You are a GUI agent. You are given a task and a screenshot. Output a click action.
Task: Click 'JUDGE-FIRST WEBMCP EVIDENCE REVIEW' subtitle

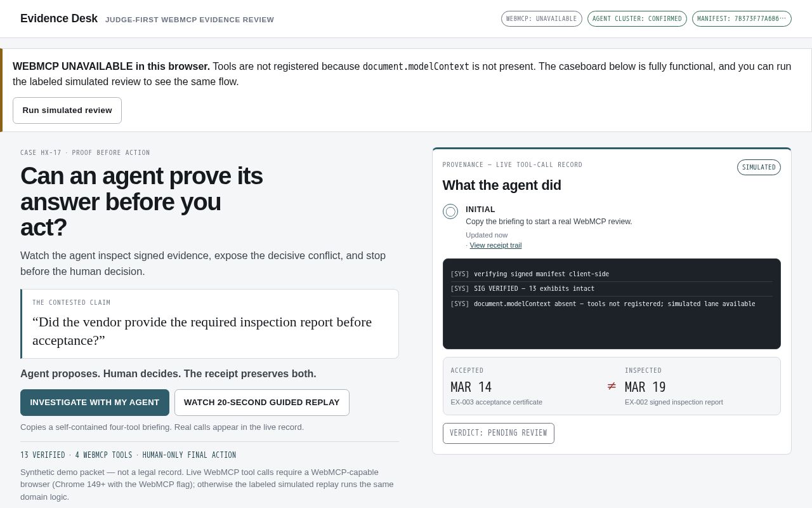190,20
